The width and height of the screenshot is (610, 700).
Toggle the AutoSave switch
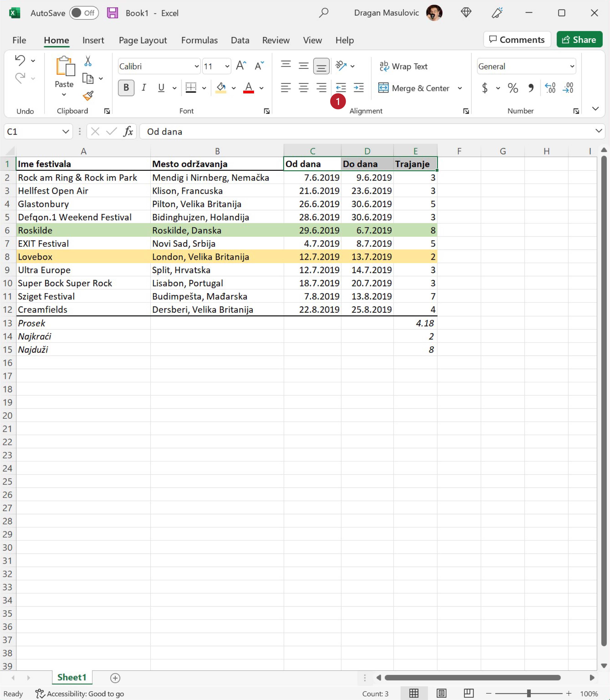pos(84,13)
